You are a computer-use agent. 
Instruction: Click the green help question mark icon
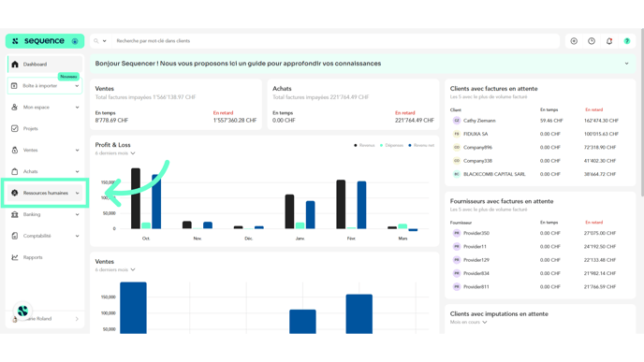click(627, 41)
